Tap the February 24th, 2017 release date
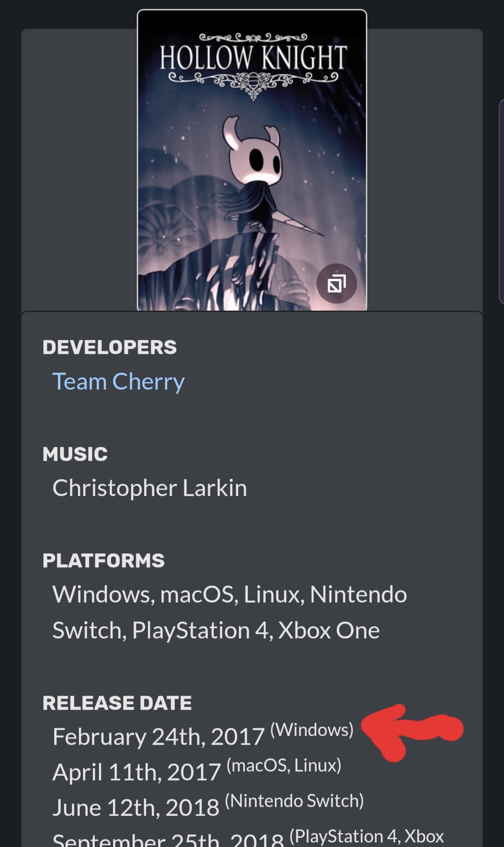The width and height of the screenshot is (504, 847). tap(159, 737)
